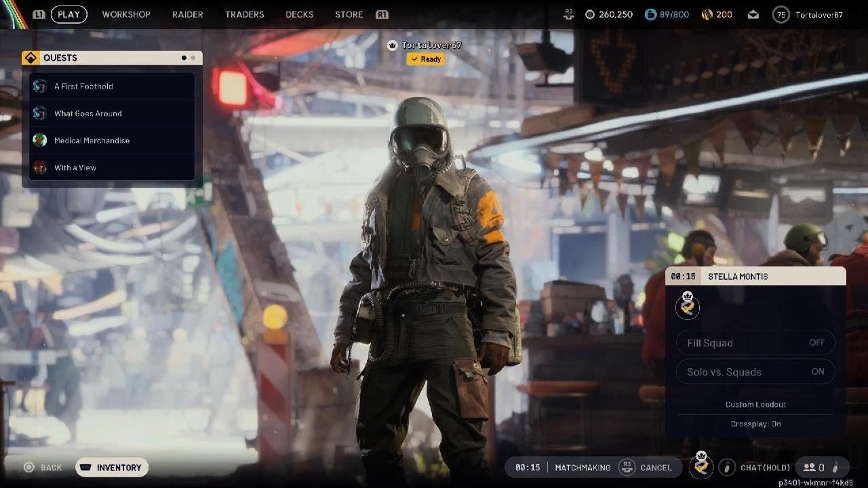Open the mail inbox icon
This screenshot has width=868, height=488.
pyautogui.click(x=753, y=14)
